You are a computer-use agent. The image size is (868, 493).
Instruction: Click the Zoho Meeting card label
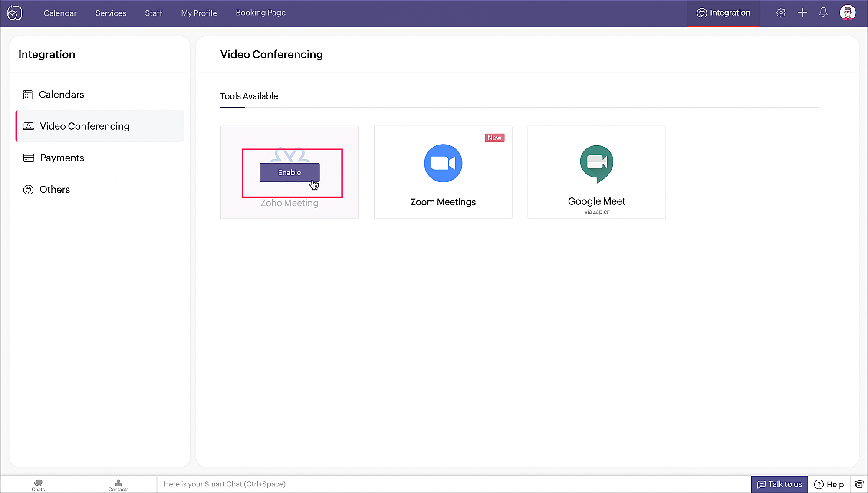tap(289, 203)
